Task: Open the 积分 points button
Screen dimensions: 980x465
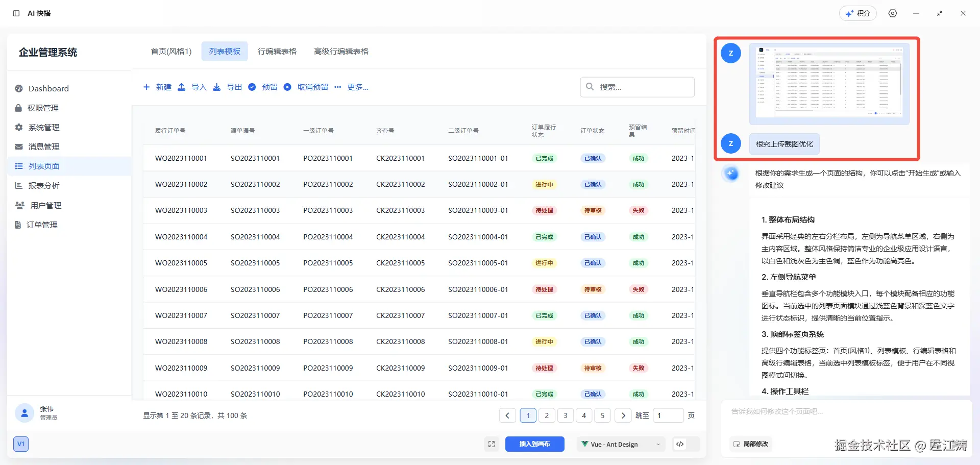Action: point(858,13)
